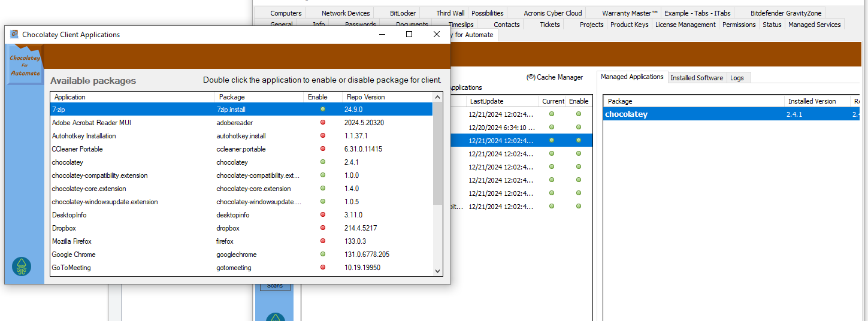868x321 pixels.
Task: Sort by the Application column header
Action: 70,97
